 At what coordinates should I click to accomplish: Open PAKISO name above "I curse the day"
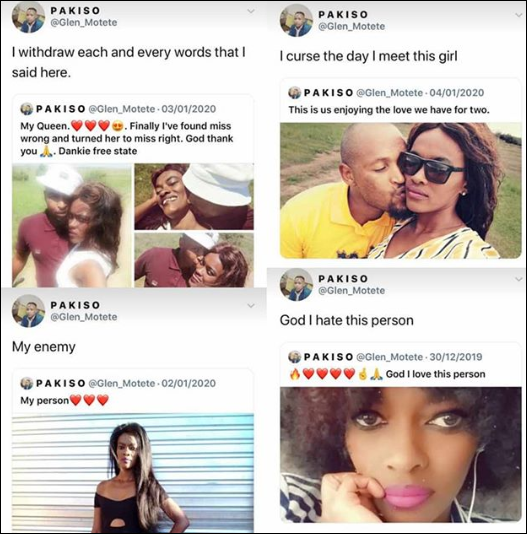coord(343,15)
